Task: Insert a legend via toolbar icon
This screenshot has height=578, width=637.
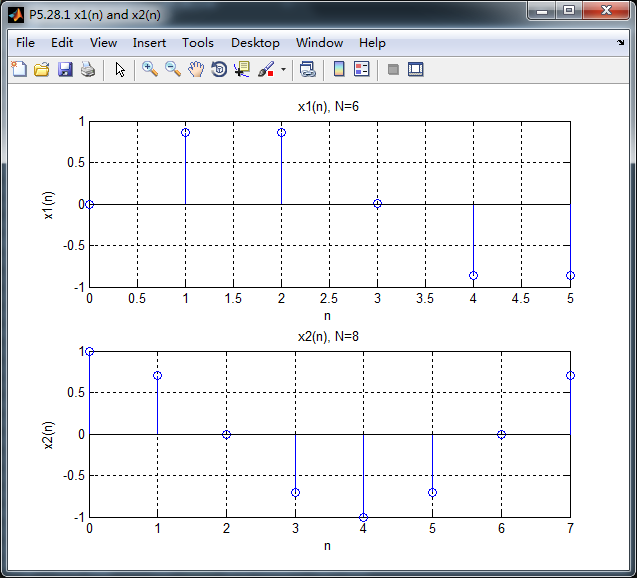Action: (x=362, y=69)
